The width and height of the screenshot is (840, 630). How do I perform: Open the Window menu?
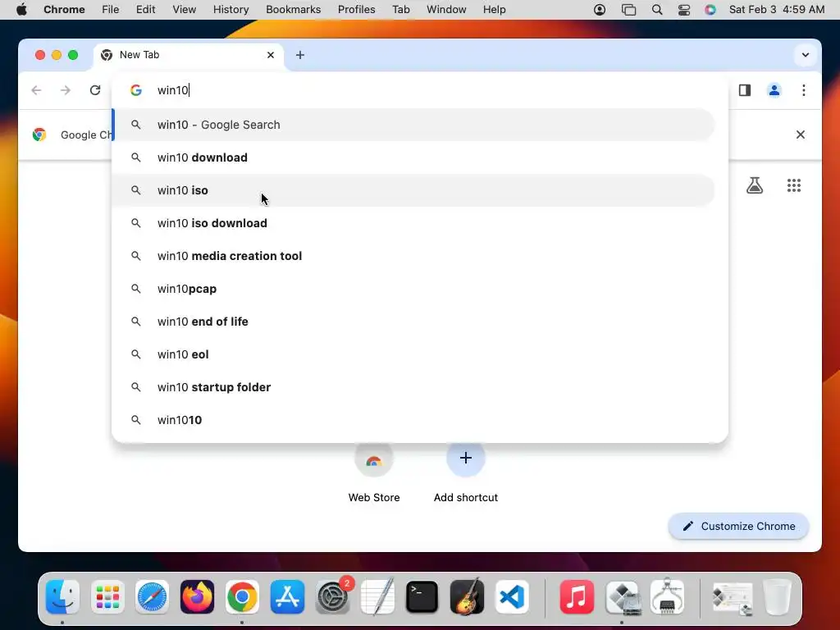446,10
